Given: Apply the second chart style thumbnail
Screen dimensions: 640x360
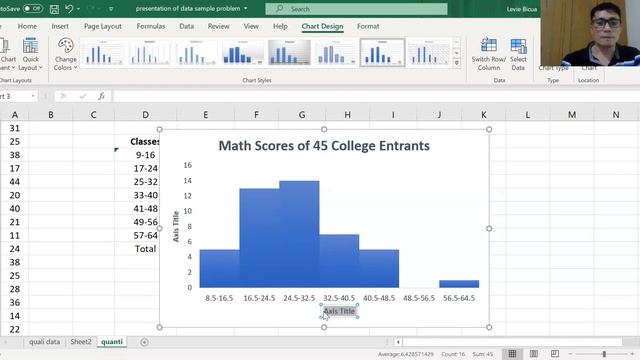Looking at the screenshot, I should [x=149, y=53].
